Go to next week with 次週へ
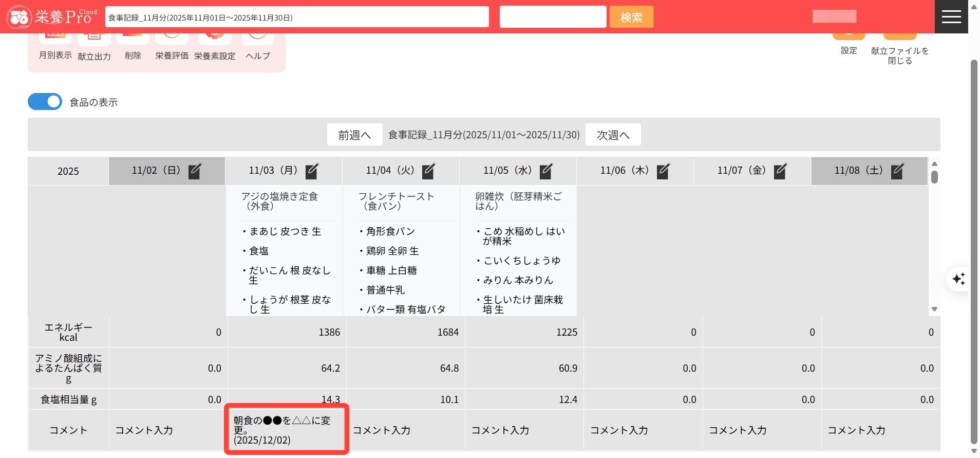Screen dimensions: 980x458 613,135
